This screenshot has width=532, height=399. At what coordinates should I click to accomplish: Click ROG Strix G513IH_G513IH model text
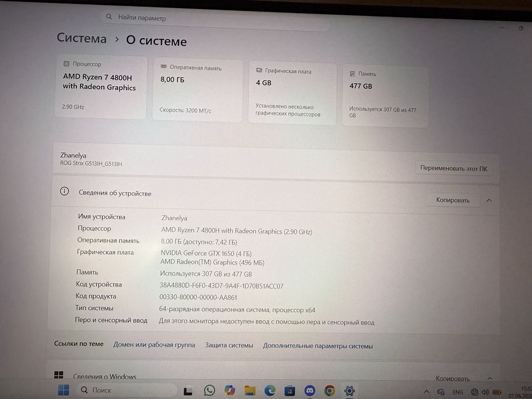click(91, 164)
